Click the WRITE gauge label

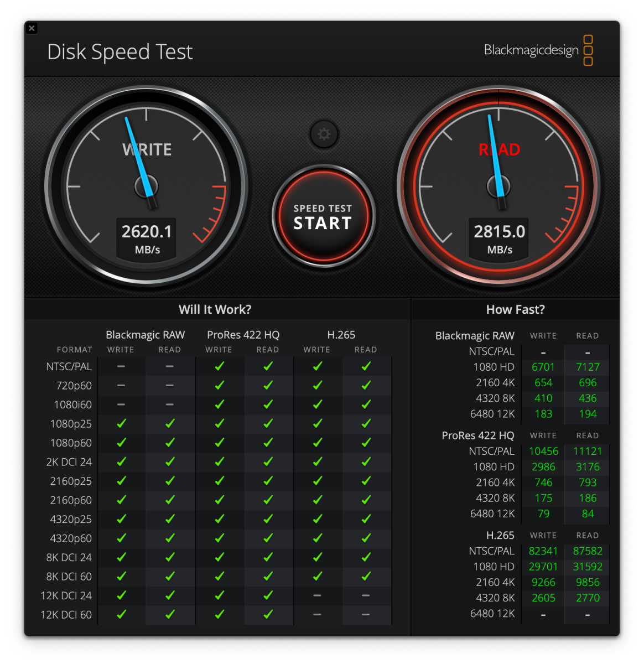coord(147,149)
